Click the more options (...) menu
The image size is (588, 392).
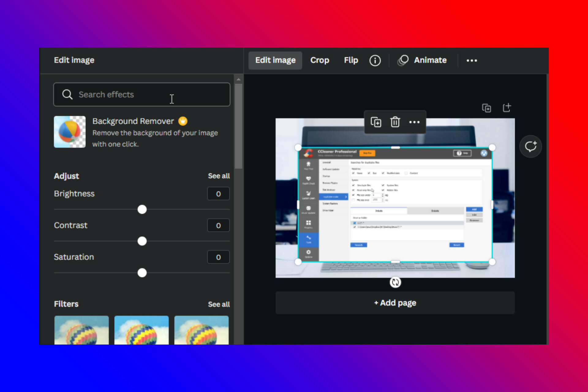tap(472, 60)
